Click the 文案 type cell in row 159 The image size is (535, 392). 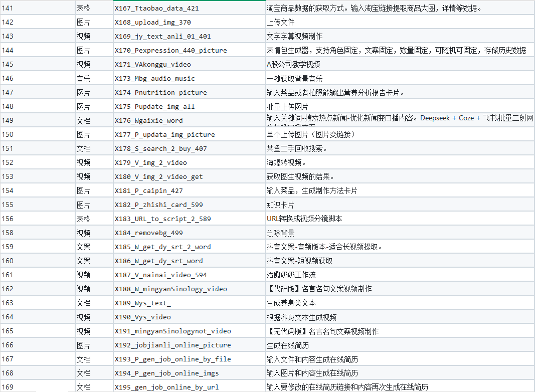(94, 247)
